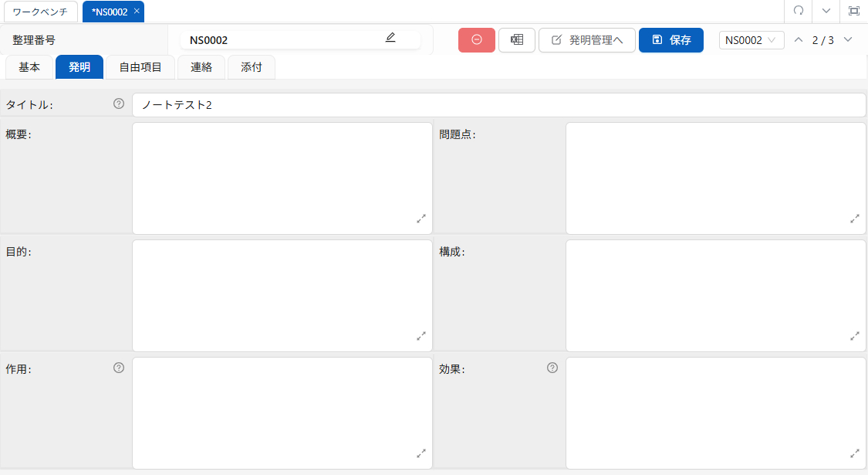This screenshot has height=475, width=868.
Task: Expand the 概要 text area with its resize icon
Action: pyautogui.click(x=421, y=219)
